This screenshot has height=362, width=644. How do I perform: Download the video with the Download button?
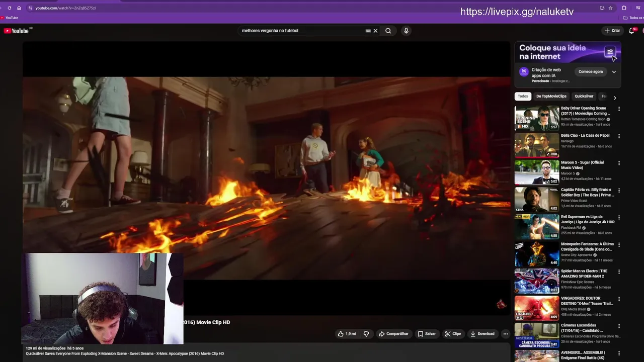click(x=482, y=334)
